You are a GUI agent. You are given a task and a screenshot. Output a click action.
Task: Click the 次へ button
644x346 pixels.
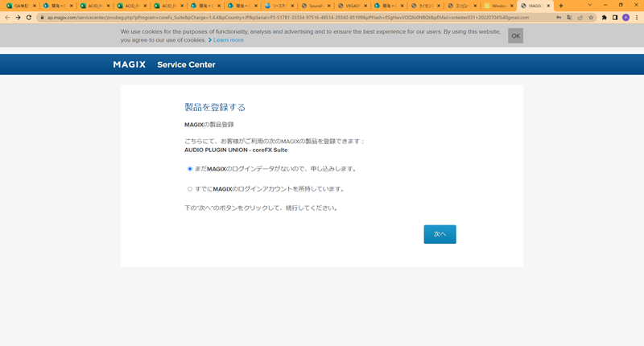pos(440,234)
